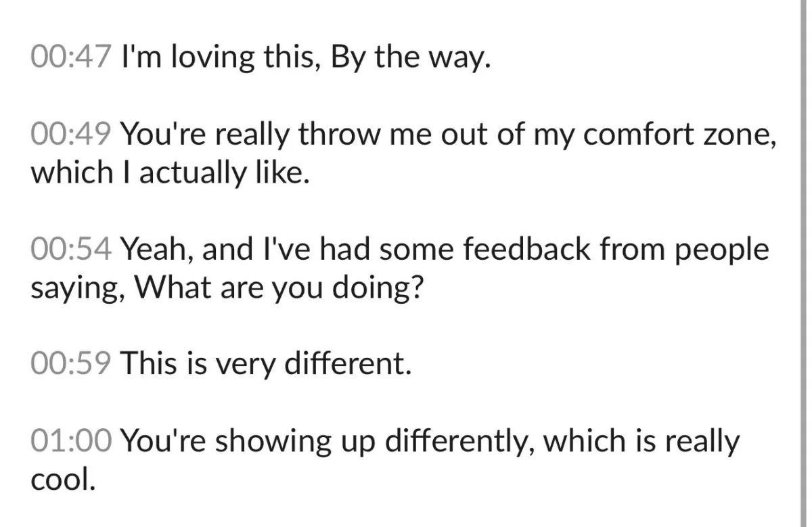
Task: Select the line "This is very different."
Action: click(x=266, y=365)
